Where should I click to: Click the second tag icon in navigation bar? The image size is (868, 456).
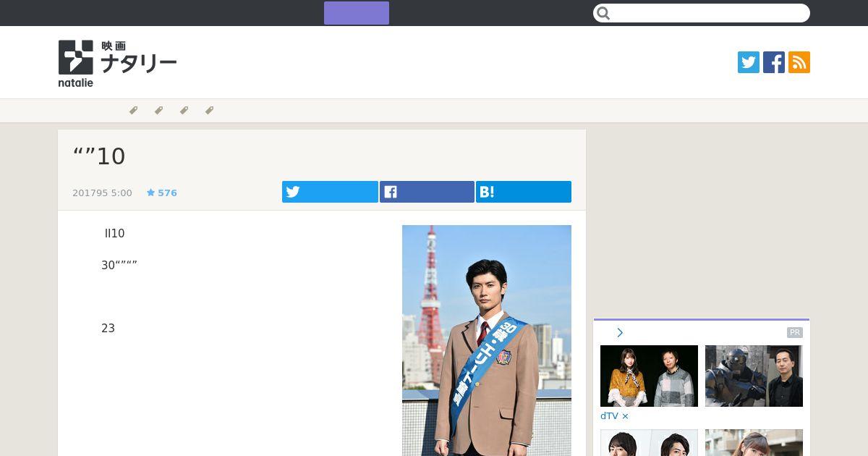click(158, 111)
